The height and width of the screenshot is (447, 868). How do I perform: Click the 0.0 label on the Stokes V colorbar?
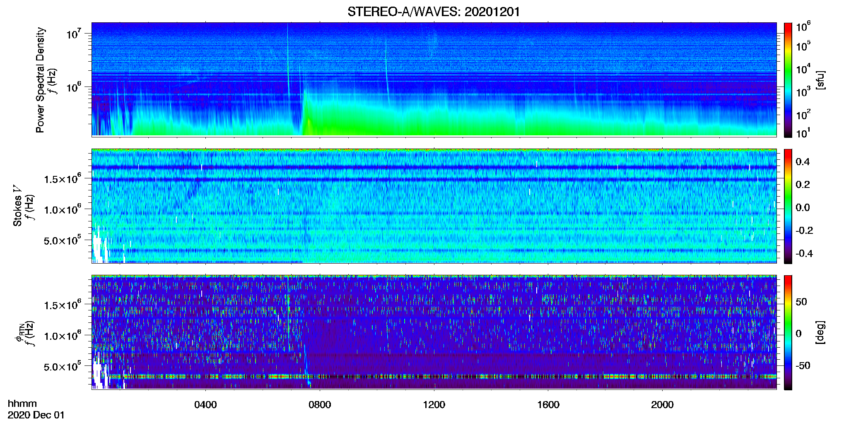(x=803, y=208)
